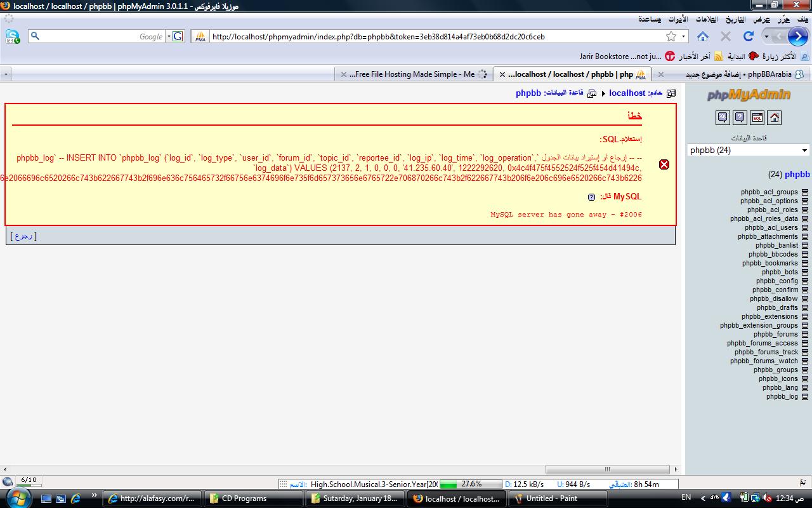The image size is (812, 508).
Task: Close the localhost / phpbb tab
Action: coord(502,74)
